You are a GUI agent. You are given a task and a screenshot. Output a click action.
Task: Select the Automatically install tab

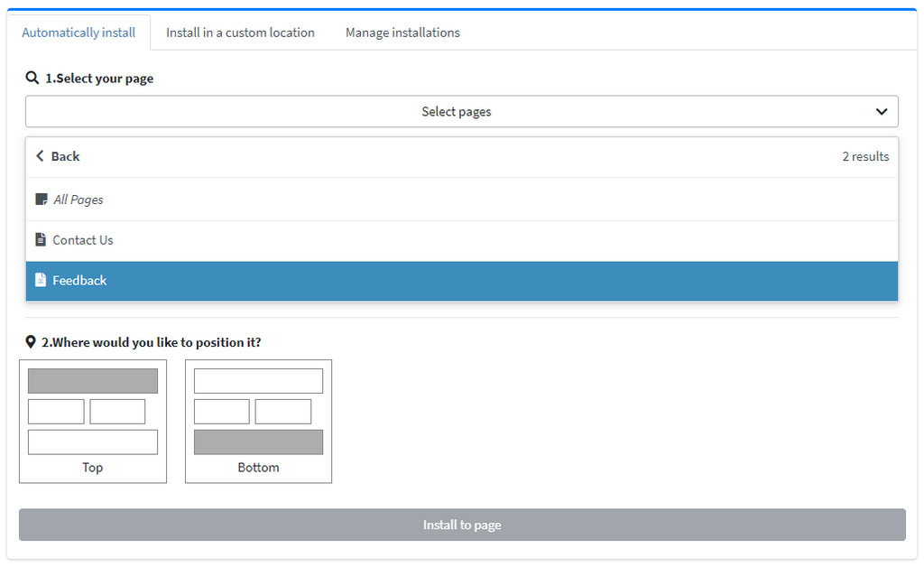79,33
